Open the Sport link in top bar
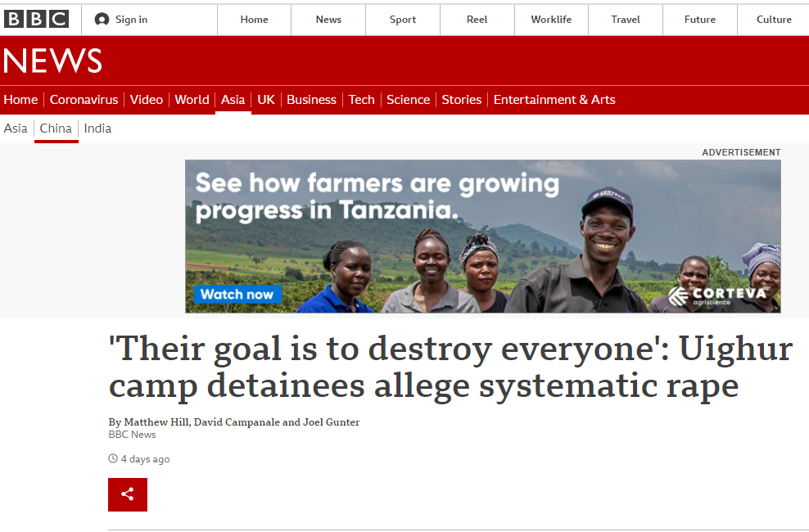This screenshot has height=532, width=809. tap(402, 20)
